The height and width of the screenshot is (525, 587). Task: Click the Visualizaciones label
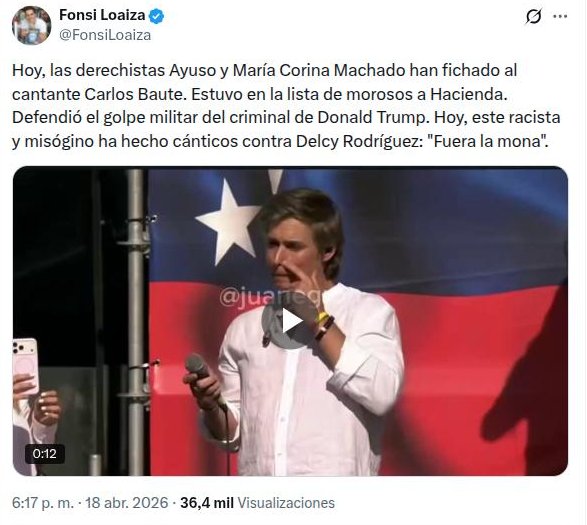[286, 503]
